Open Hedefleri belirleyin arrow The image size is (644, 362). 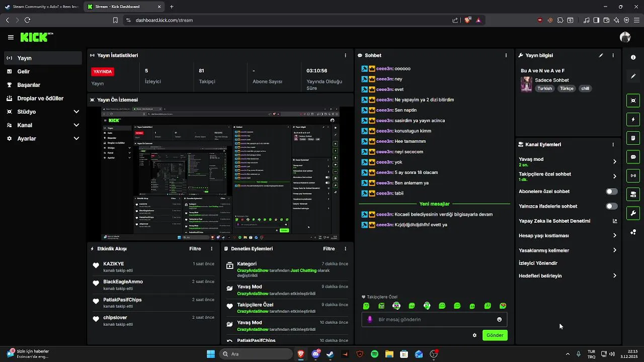pyautogui.click(x=614, y=276)
